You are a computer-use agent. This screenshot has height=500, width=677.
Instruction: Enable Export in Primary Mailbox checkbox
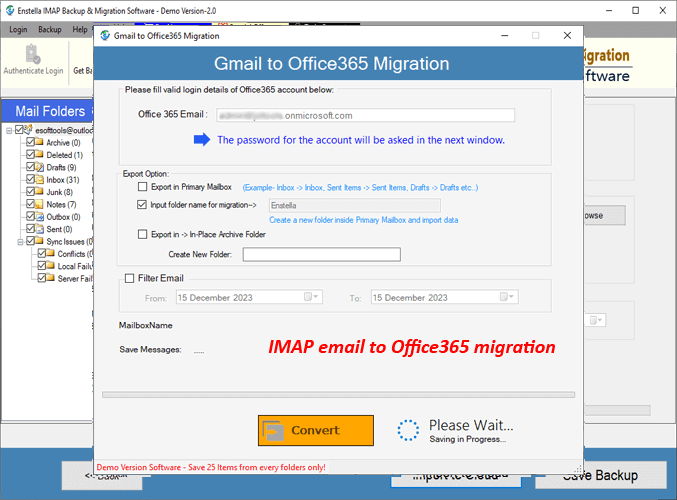[142, 187]
